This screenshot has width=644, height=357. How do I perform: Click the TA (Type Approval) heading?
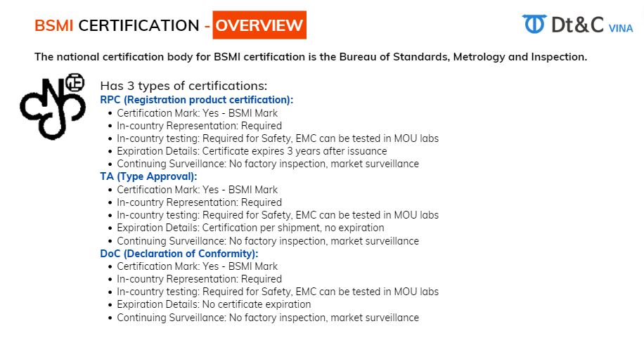coord(148,176)
